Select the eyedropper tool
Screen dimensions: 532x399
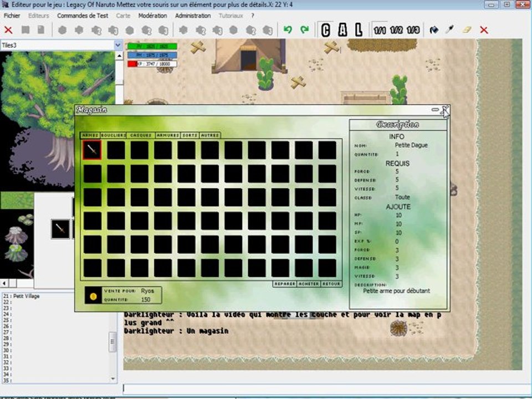[x=450, y=30]
